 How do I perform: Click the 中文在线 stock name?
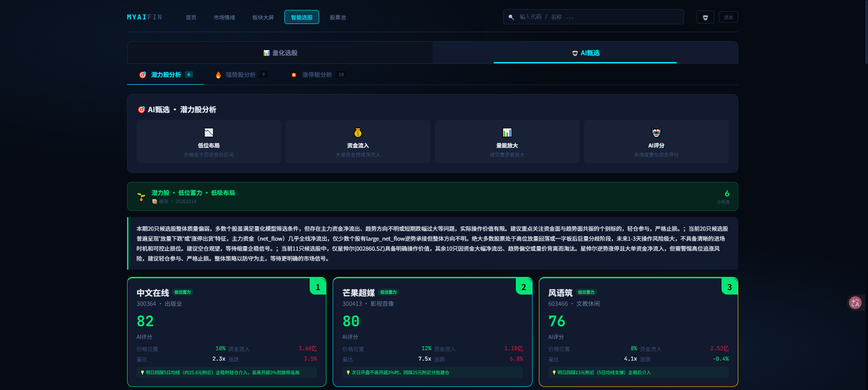[153, 293]
